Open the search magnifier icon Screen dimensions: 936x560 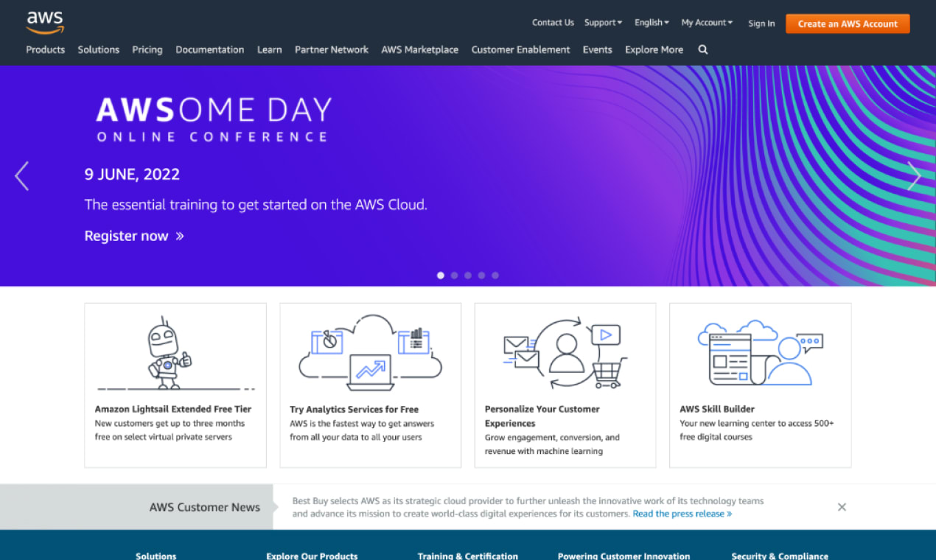702,49
